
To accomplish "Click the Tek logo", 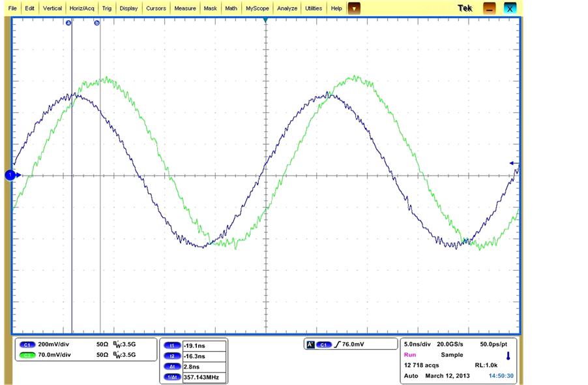I will [x=465, y=8].
